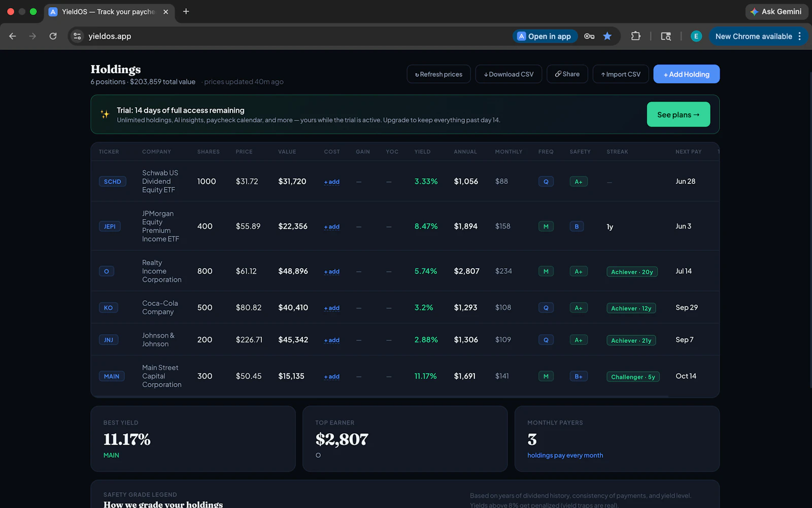Open the Chrome profile avatar E

pos(696,36)
